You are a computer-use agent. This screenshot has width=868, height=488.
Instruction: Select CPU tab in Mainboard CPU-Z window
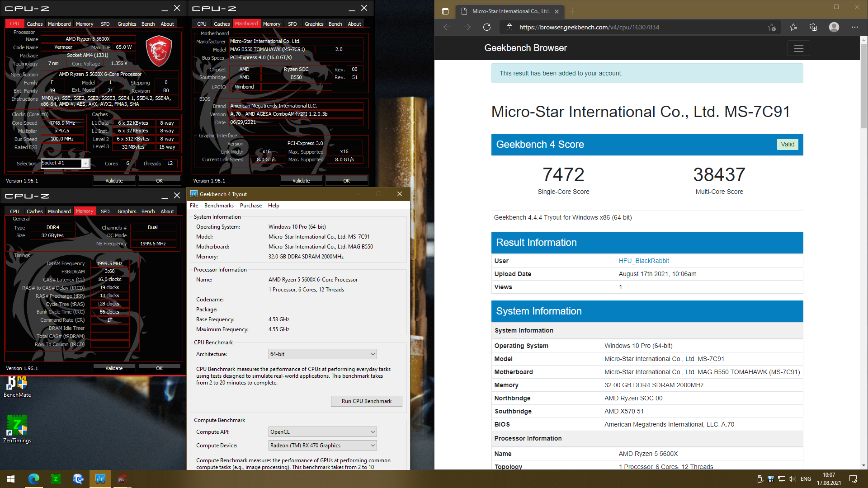(x=202, y=23)
